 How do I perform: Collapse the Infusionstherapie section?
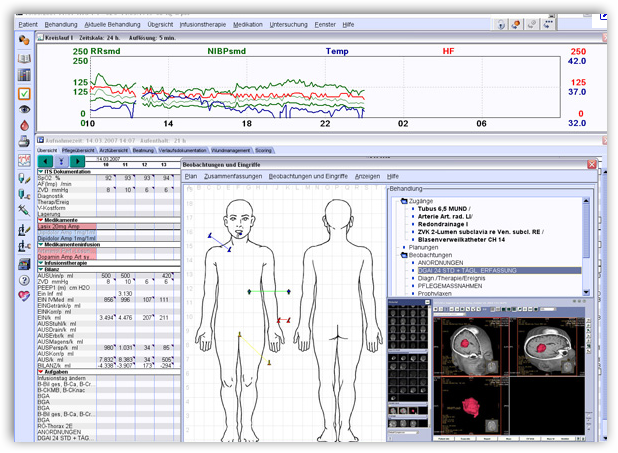41,263
